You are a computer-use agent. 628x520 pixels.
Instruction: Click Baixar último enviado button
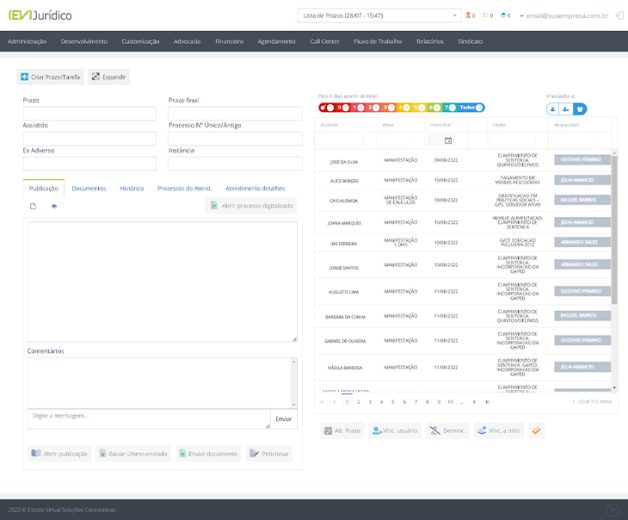coord(133,453)
